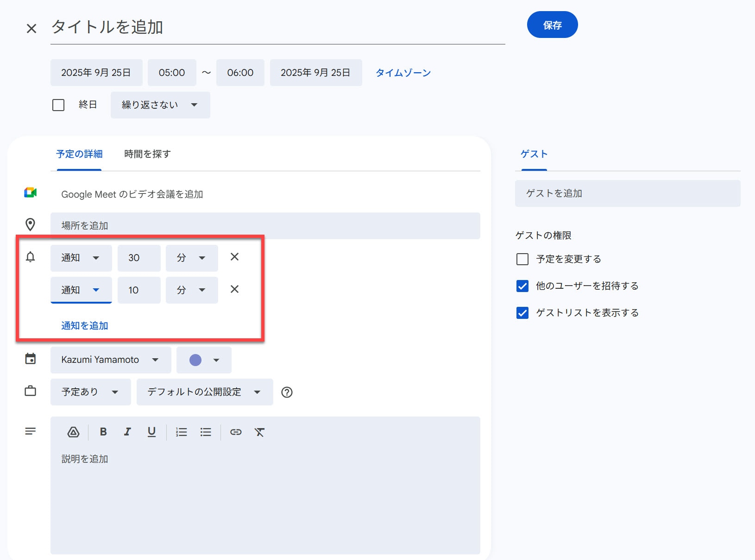Screen dimensions: 755x560
Task: Close the event editor with X icon
Action: coord(31,29)
